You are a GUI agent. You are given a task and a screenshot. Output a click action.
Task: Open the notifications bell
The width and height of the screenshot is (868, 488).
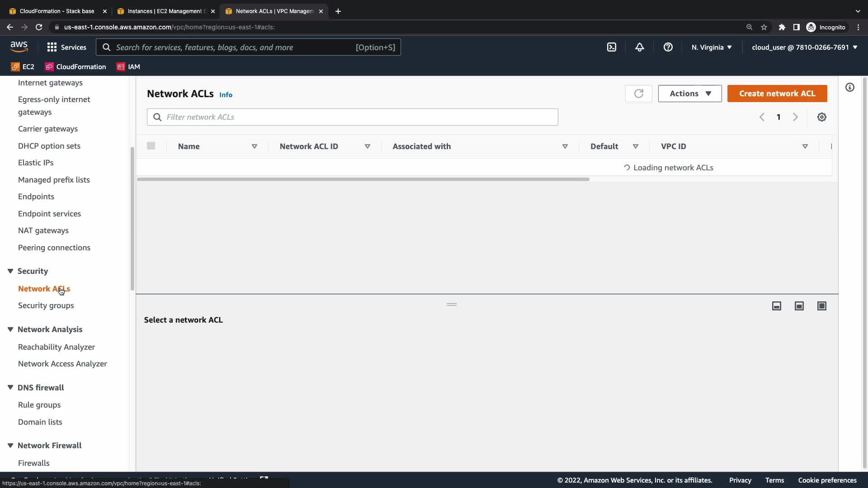click(639, 47)
